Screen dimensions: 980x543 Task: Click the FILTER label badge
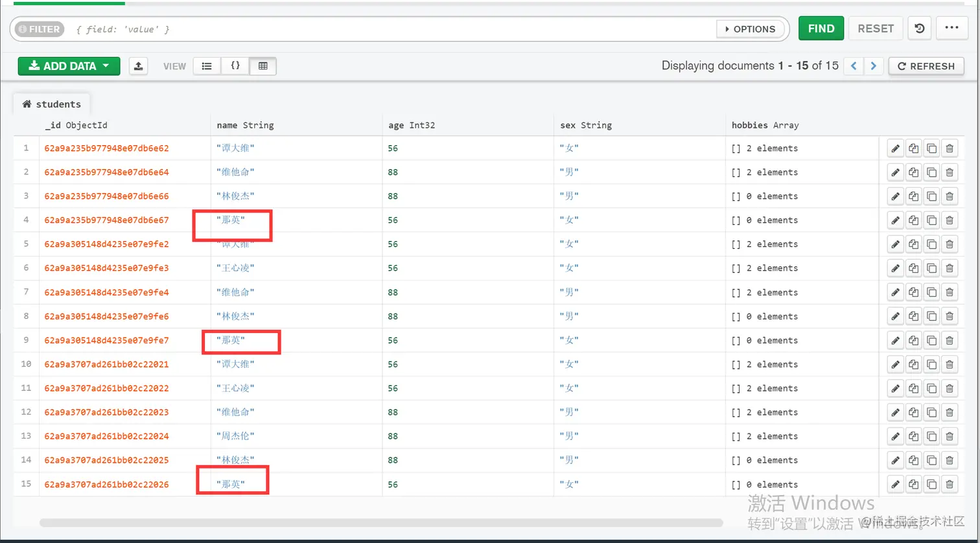[x=38, y=29]
